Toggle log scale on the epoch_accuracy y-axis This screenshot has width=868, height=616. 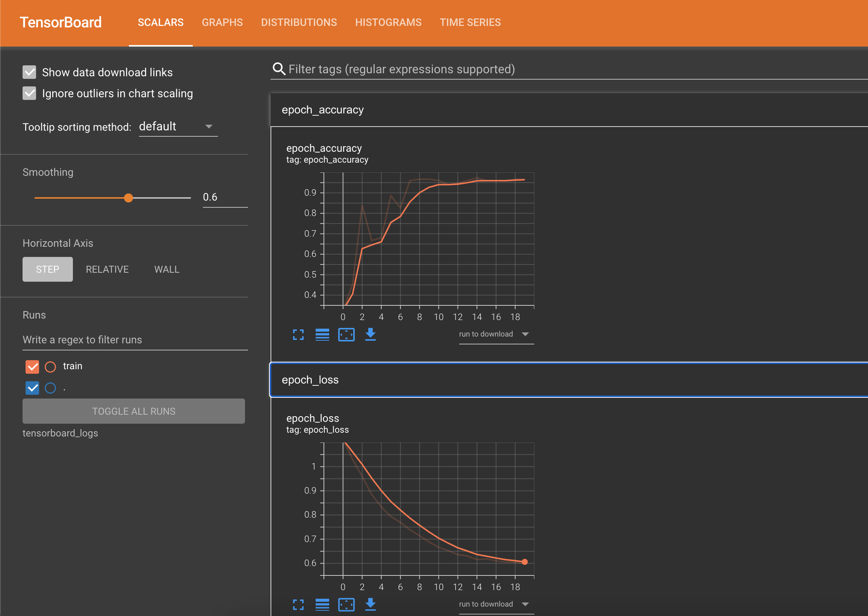pyautogui.click(x=322, y=335)
